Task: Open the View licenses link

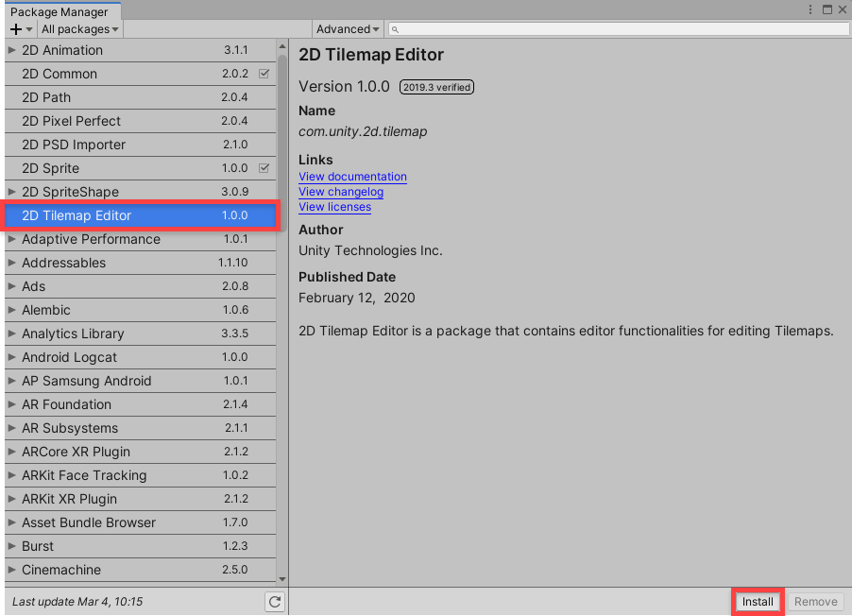Action: [x=334, y=207]
